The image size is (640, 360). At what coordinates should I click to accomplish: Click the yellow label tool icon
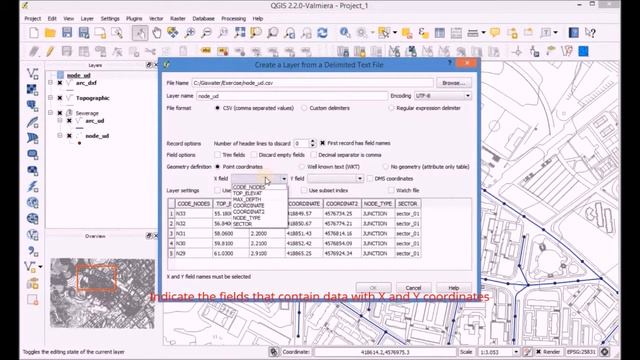tap(206, 51)
